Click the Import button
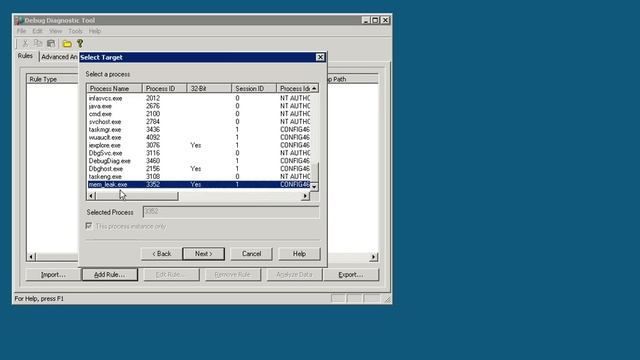The width and height of the screenshot is (640, 360). (x=53, y=275)
